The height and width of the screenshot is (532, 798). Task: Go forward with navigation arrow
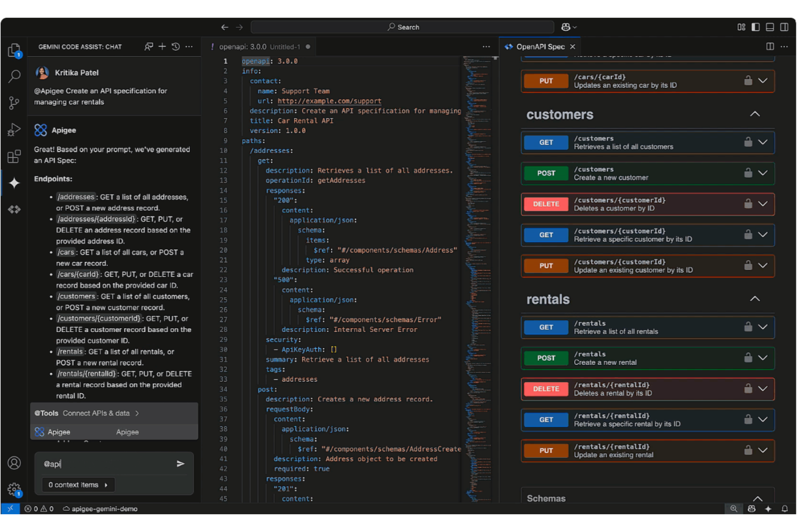point(239,27)
